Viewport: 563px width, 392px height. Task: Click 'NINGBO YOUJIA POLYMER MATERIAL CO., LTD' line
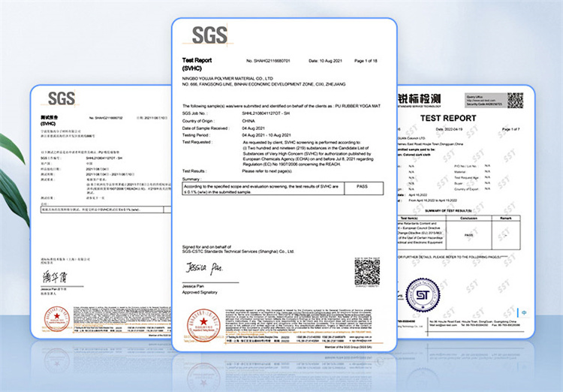(227, 78)
